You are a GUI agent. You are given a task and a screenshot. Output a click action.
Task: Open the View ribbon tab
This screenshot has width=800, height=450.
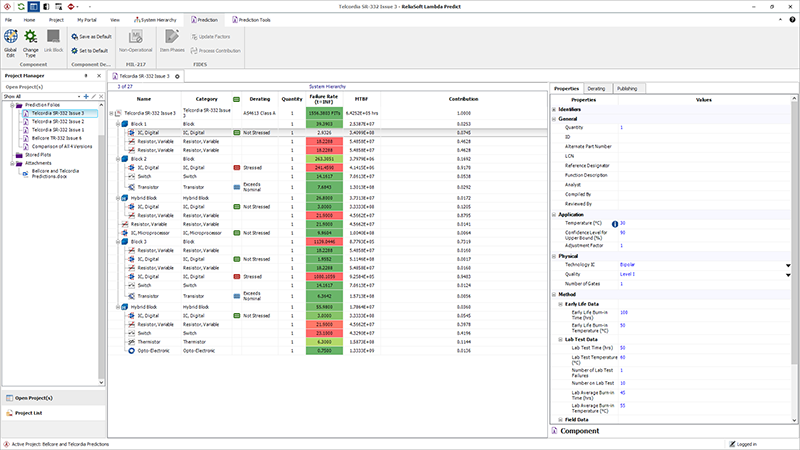(115, 20)
